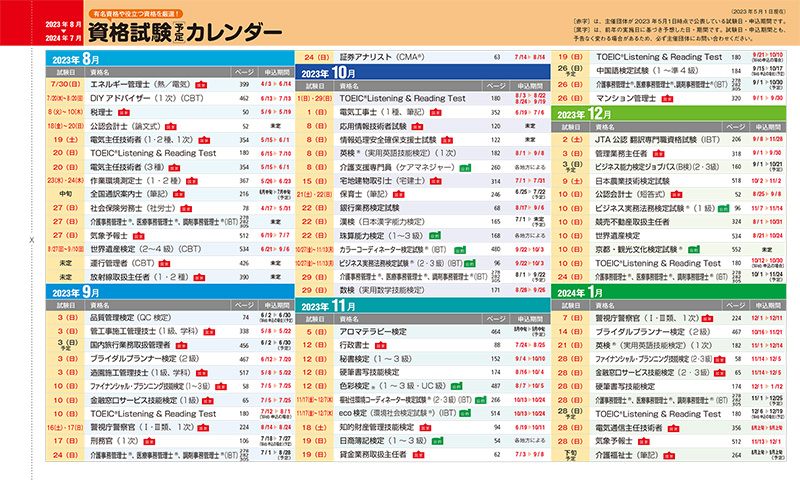Click the green badge next to 日商簿記検定
The width and height of the screenshot is (800, 480).
coord(437,441)
